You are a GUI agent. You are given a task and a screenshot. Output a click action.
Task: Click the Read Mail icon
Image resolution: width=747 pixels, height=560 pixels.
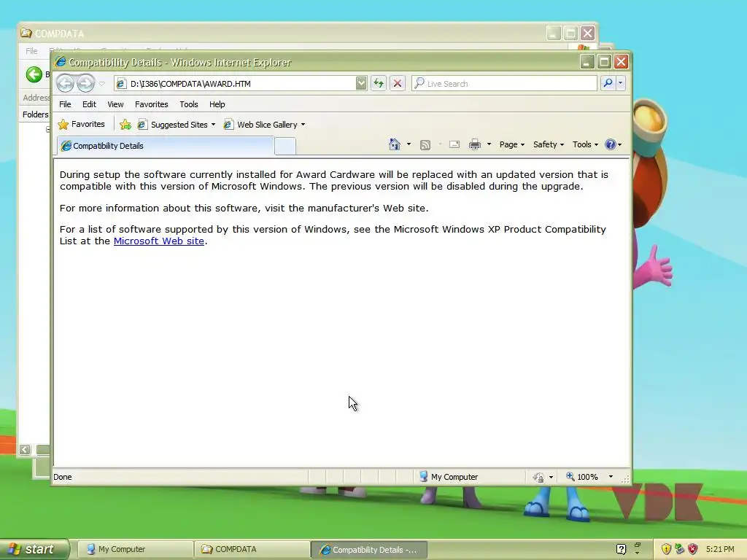(x=454, y=144)
